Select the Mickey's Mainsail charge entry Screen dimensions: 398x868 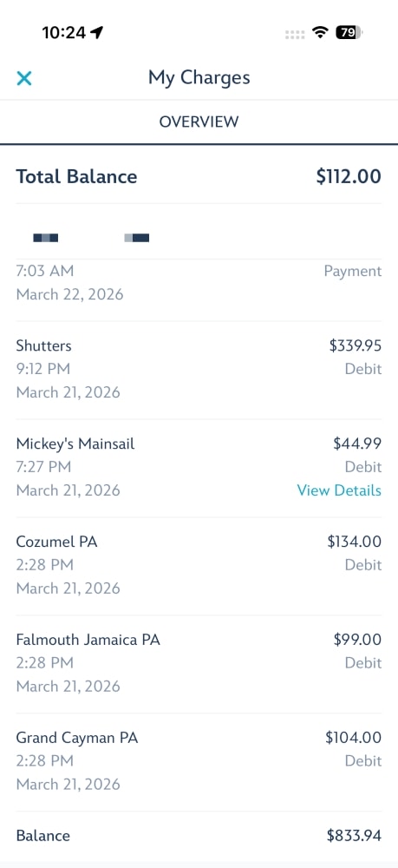pyautogui.click(x=199, y=468)
